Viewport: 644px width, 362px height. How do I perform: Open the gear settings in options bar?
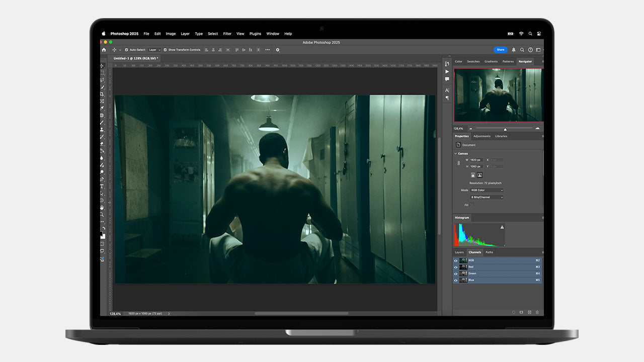[x=278, y=50]
